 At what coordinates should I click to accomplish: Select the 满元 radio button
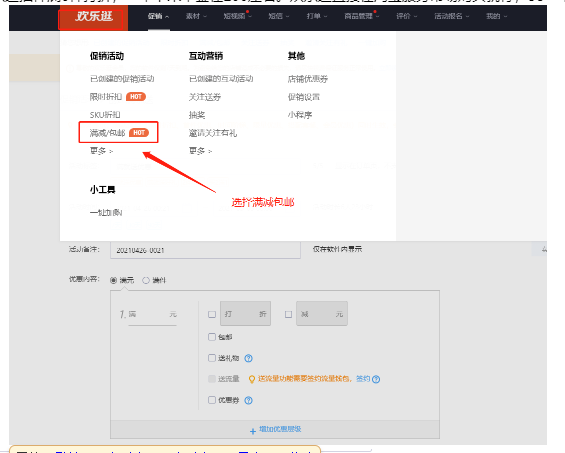click(x=114, y=280)
